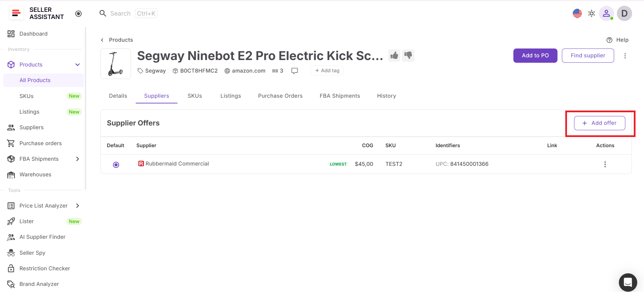The image size is (644, 292).
Task: Open the product comment note icon
Action: tap(295, 71)
